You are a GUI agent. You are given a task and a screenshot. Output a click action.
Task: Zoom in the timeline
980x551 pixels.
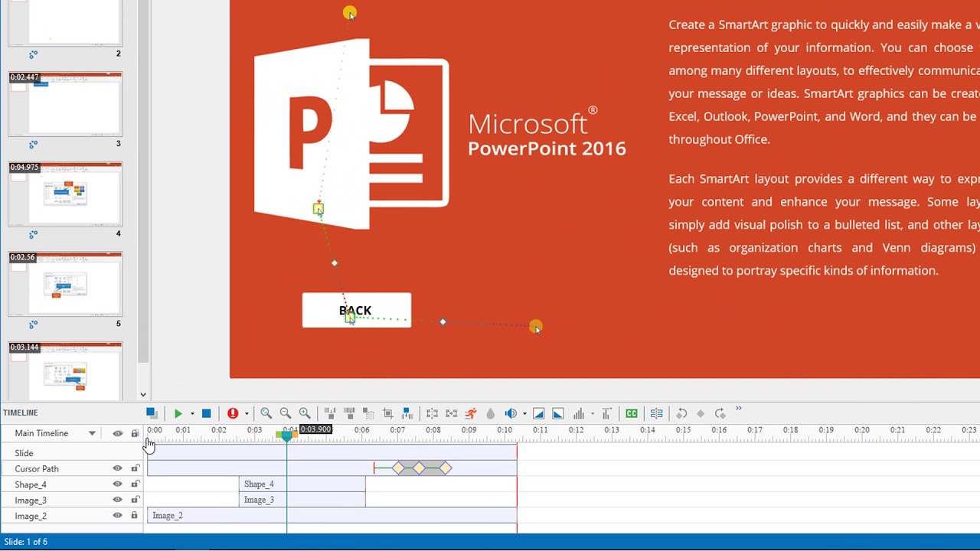305,413
